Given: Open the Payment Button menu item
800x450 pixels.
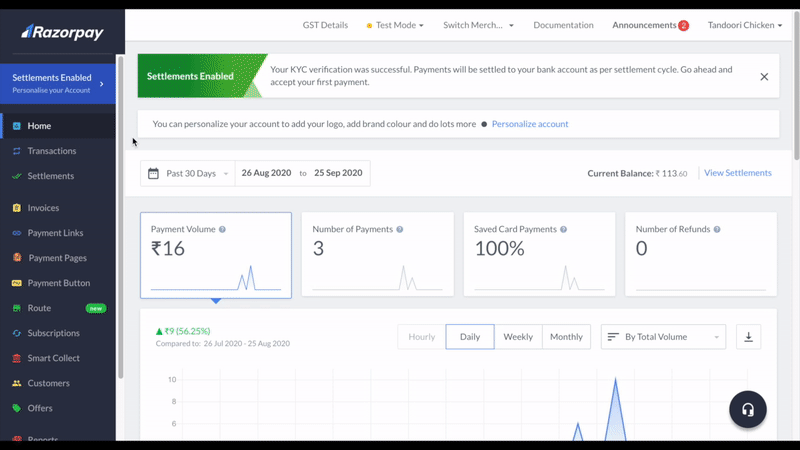Looking at the screenshot, I should (x=58, y=283).
